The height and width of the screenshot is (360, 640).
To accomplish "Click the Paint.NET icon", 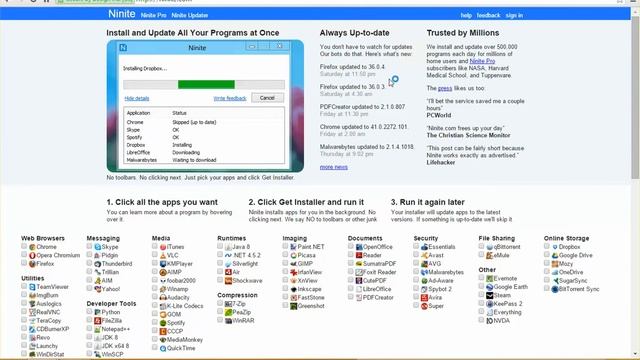I will (x=293, y=247).
